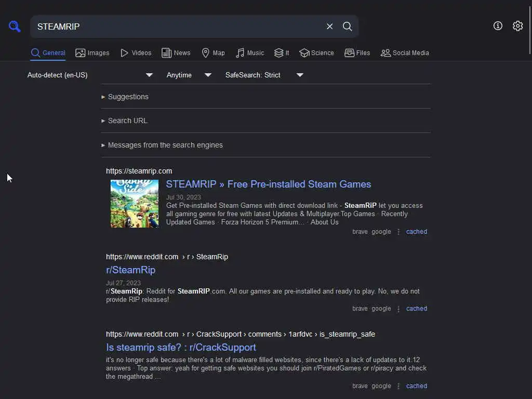
Task: Open the It category tab
Action: [x=282, y=53]
